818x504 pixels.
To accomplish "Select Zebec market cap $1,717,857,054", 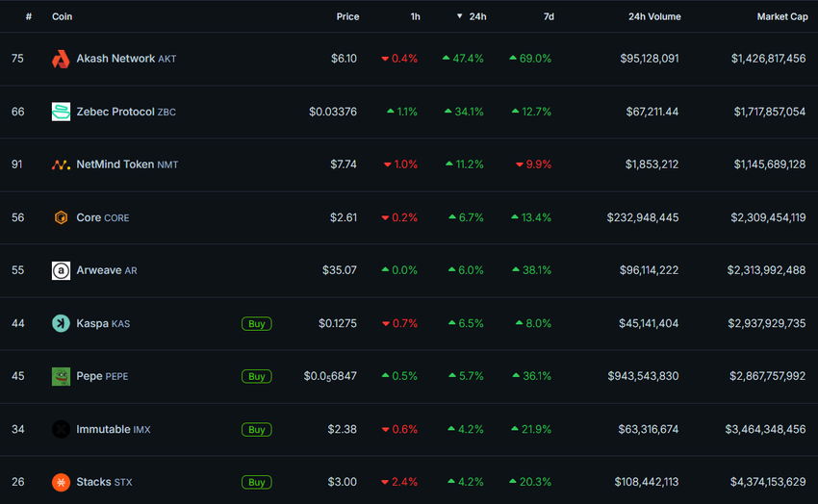I will [770, 112].
